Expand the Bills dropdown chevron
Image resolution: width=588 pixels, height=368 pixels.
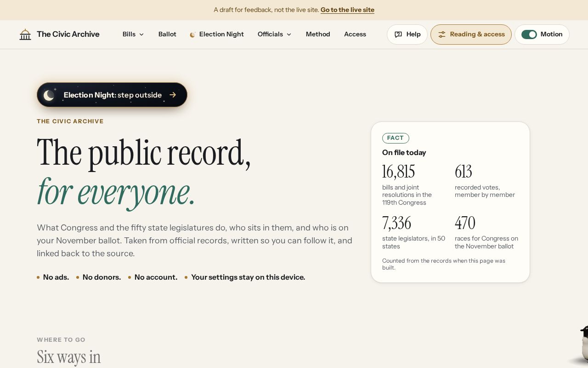click(x=141, y=34)
